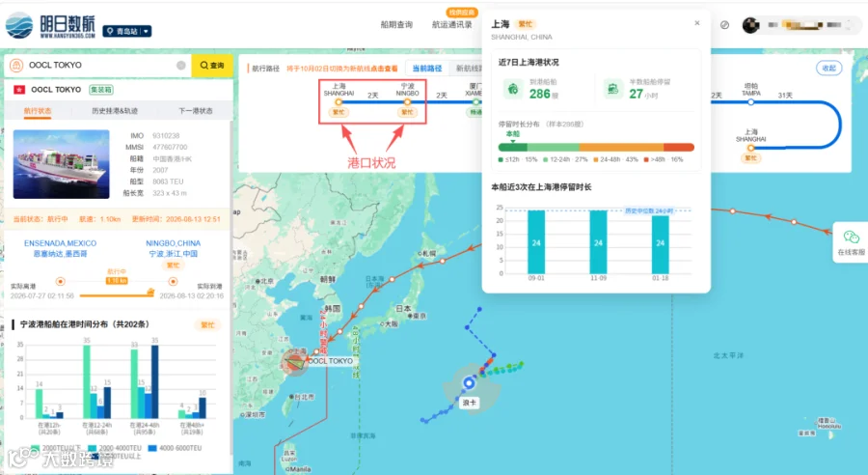This screenshot has width=868, height=475.
Task: Click the 繁忙 badge beside 宁波港船舶在港时间分布
Action: coord(207,324)
